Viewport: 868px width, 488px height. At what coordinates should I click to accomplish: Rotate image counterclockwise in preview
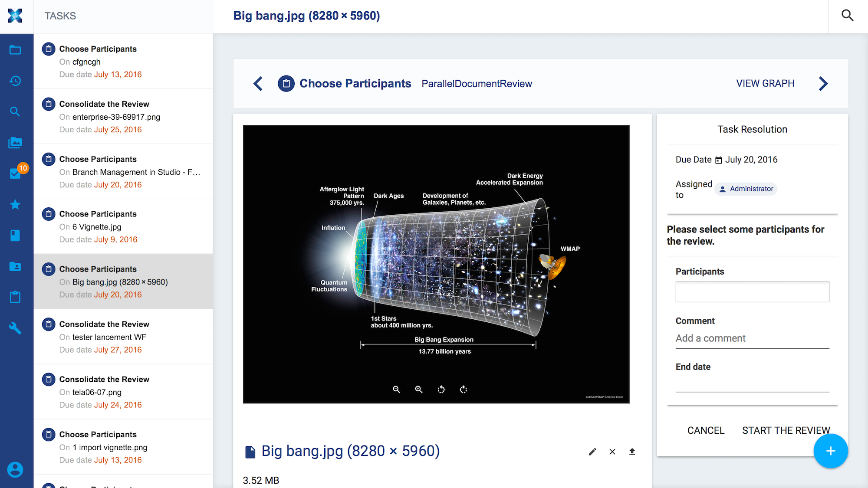pyautogui.click(x=441, y=390)
